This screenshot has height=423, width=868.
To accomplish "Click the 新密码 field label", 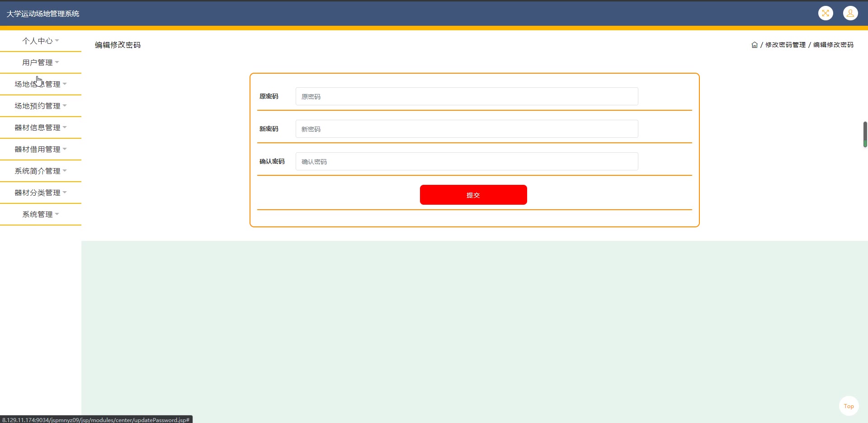I will [269, 129].
